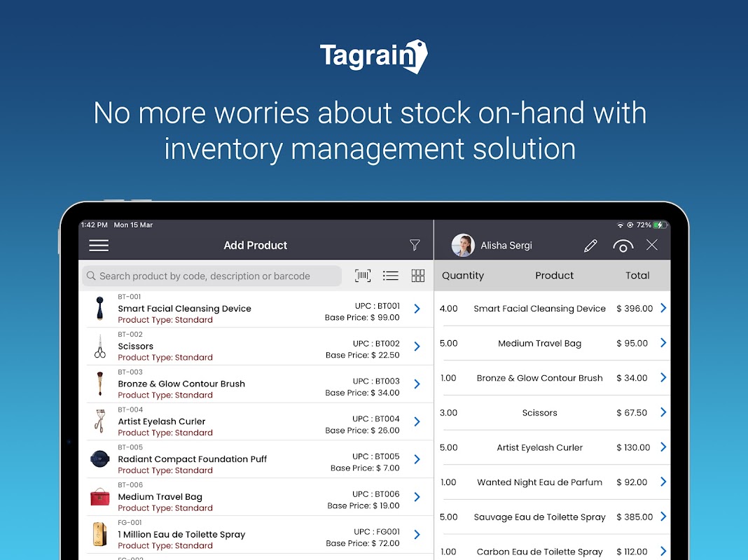Tap quantity 3.00 for Scissors
This screenshot has height=560, width=748.
tap(448, 413)
